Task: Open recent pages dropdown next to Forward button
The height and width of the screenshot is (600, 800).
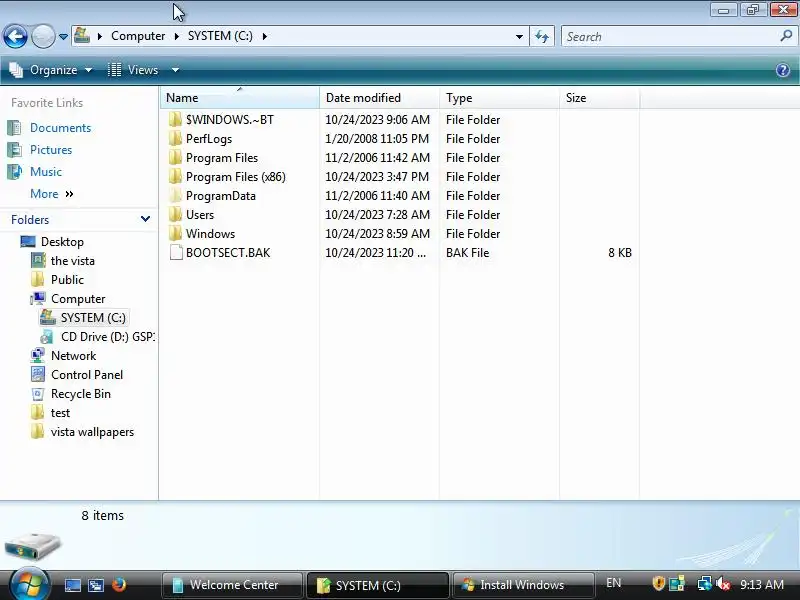Action: 63,37
